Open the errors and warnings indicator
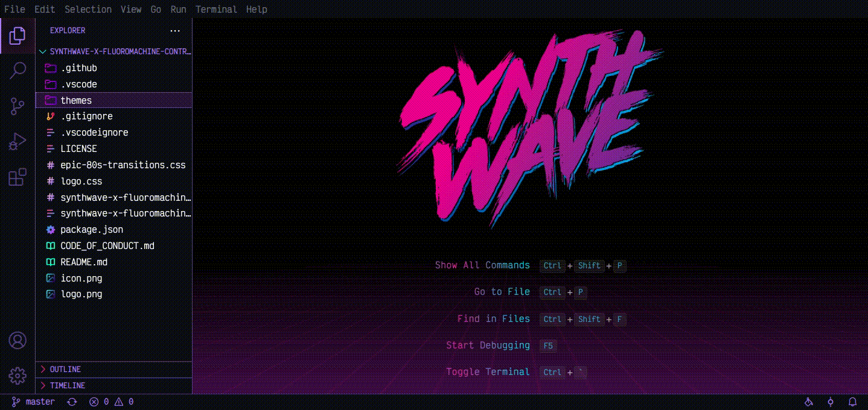Screen dimensions: 868x410 coord(111,402)
